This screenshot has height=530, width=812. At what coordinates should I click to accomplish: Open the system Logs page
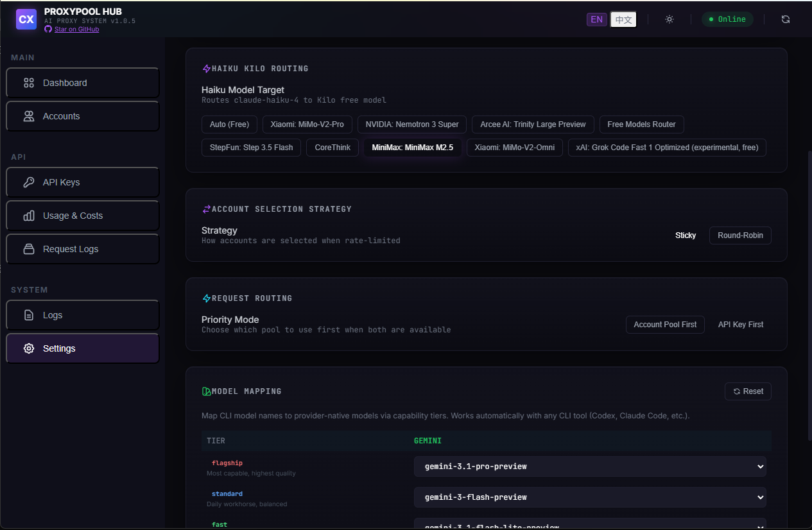pyautogui.click(x=83, y=315)
